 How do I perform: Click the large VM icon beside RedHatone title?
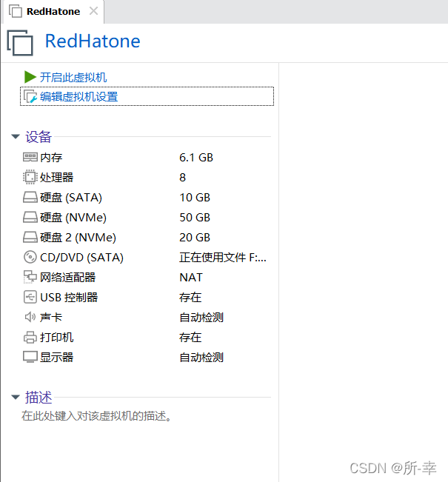pyautogui.click(x=20, y=43)
